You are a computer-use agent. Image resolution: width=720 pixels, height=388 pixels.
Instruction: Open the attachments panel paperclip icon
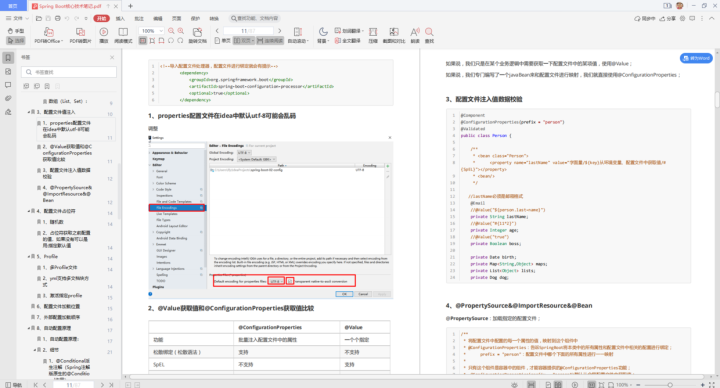(8, 98)
